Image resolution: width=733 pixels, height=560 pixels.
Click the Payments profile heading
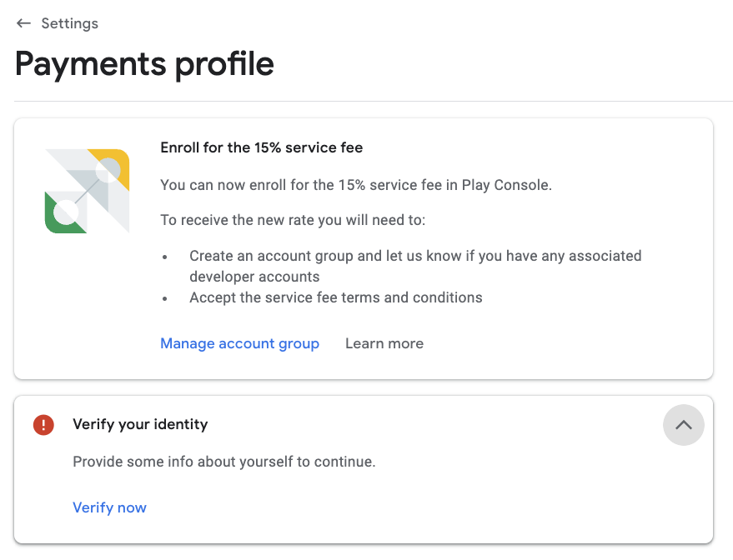(144, 63)
